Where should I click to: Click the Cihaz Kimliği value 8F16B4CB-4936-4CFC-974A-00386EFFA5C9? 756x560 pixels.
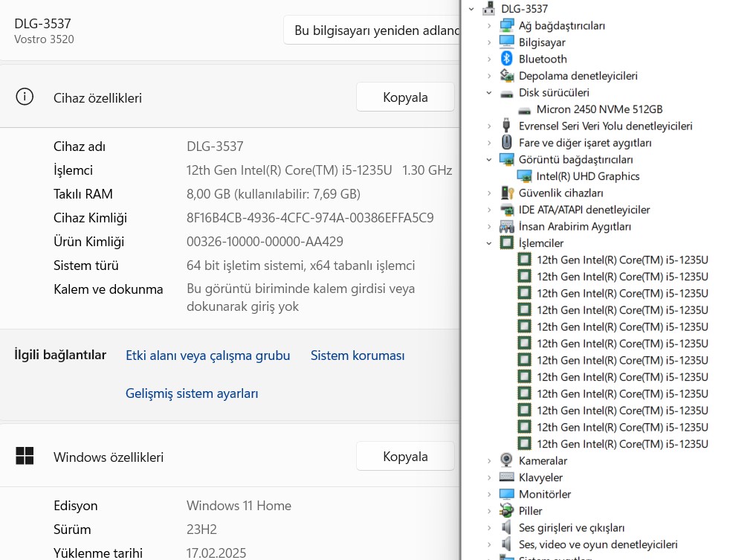(x=310, y=218)
